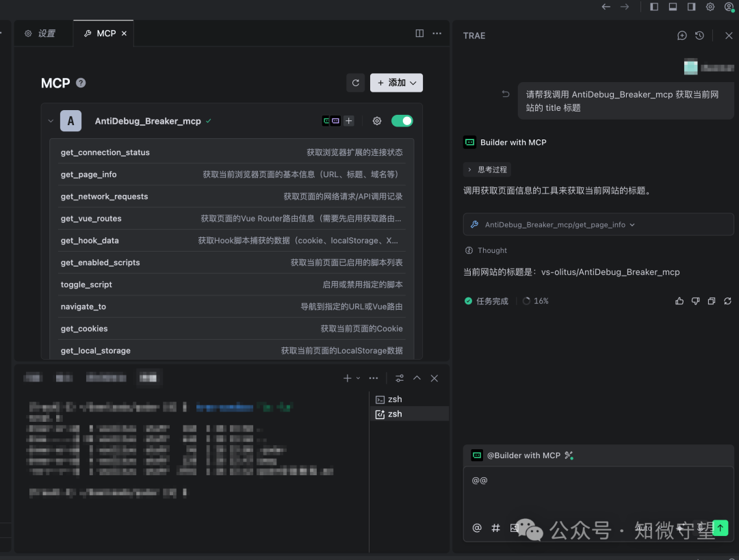
Task: Open the user account icon
Action: (729, 7)
